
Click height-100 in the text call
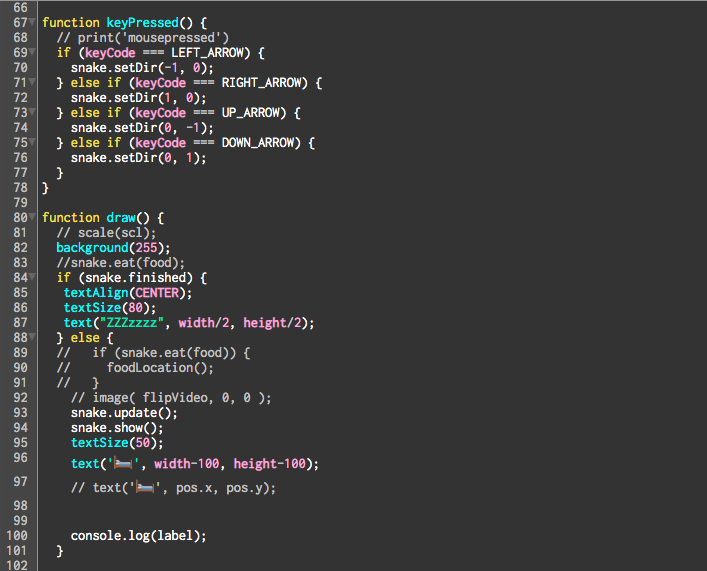pos(270,464)
